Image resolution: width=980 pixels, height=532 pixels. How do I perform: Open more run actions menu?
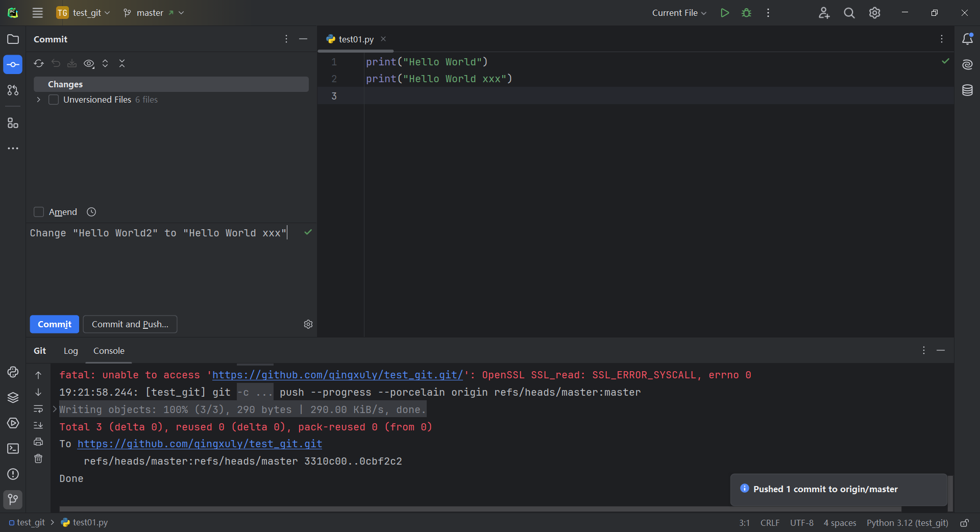(x=768, y=13)
